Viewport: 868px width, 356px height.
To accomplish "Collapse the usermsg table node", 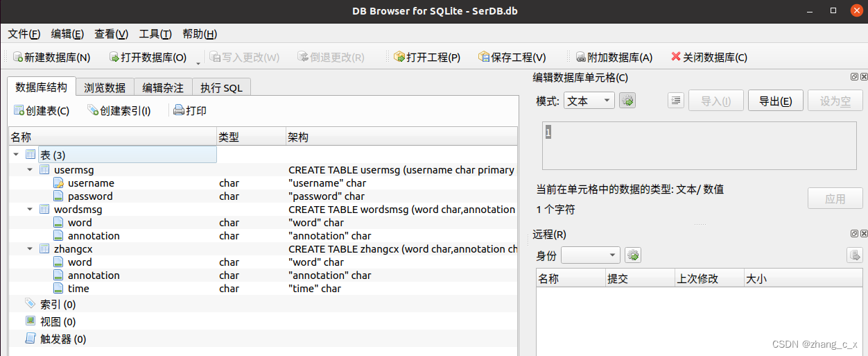I will click(x=30, y=169).
